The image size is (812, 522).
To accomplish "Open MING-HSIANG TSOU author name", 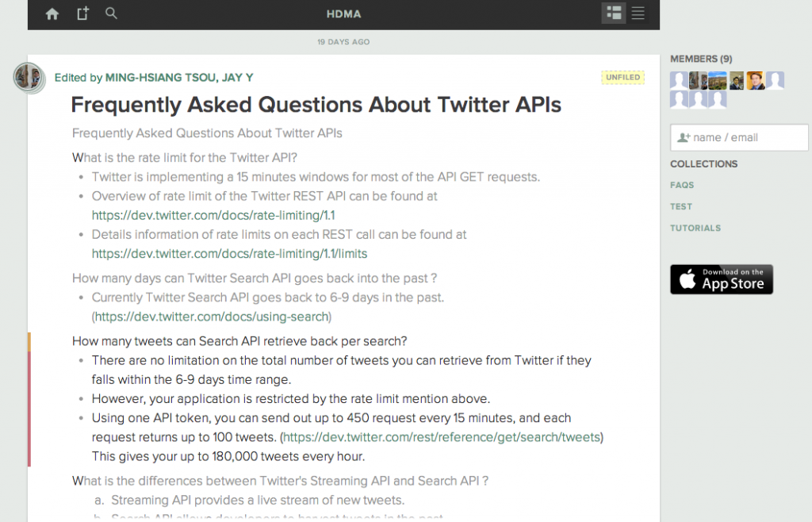I will coord(160,78).
